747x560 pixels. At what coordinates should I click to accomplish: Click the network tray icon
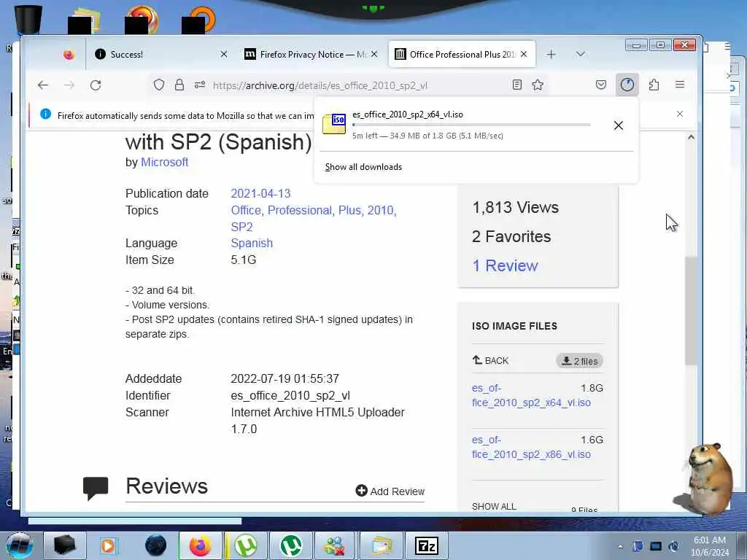656,546
